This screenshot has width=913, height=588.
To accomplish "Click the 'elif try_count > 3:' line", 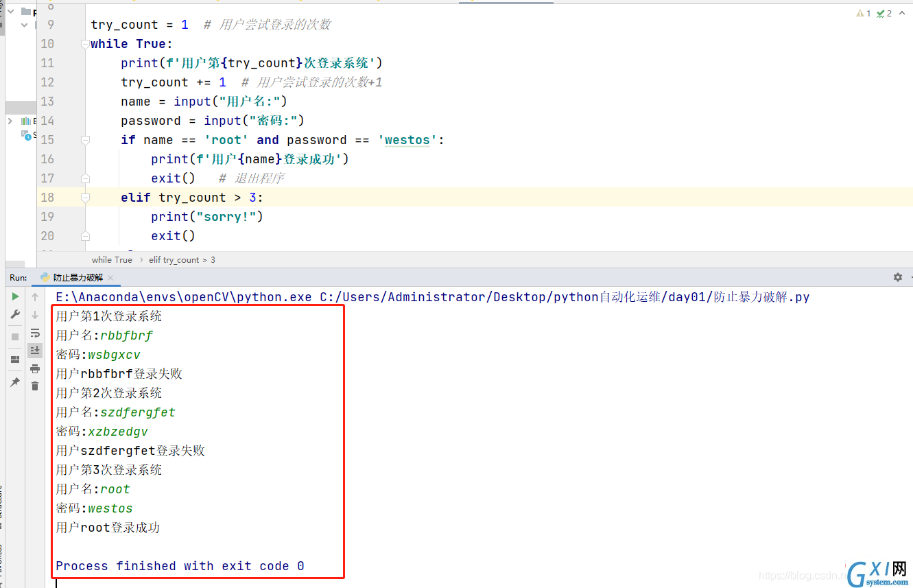I will click(192, 198).
